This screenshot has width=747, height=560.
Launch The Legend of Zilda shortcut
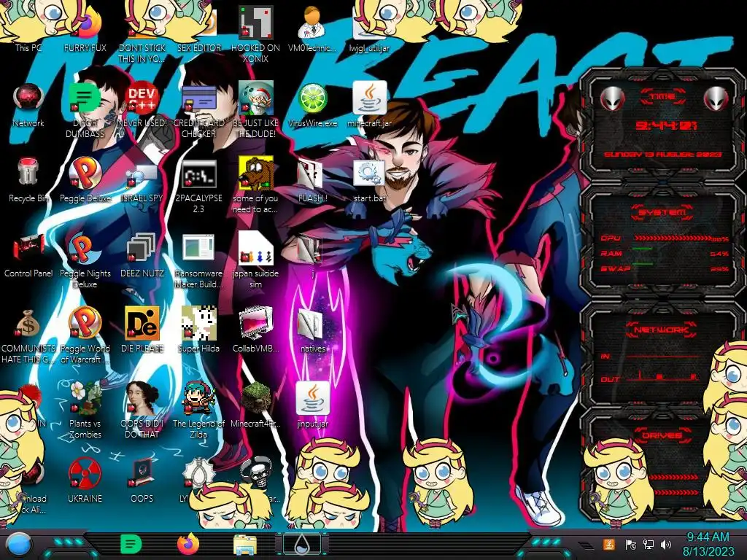(198, 398)
